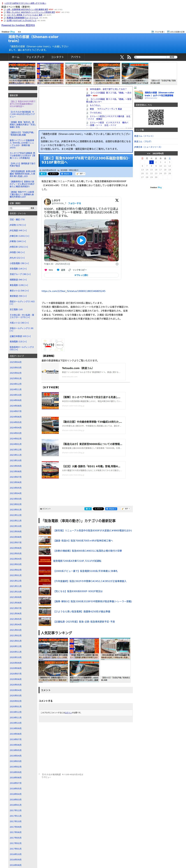Click the Hatena B! button under article title

point(43,174)
